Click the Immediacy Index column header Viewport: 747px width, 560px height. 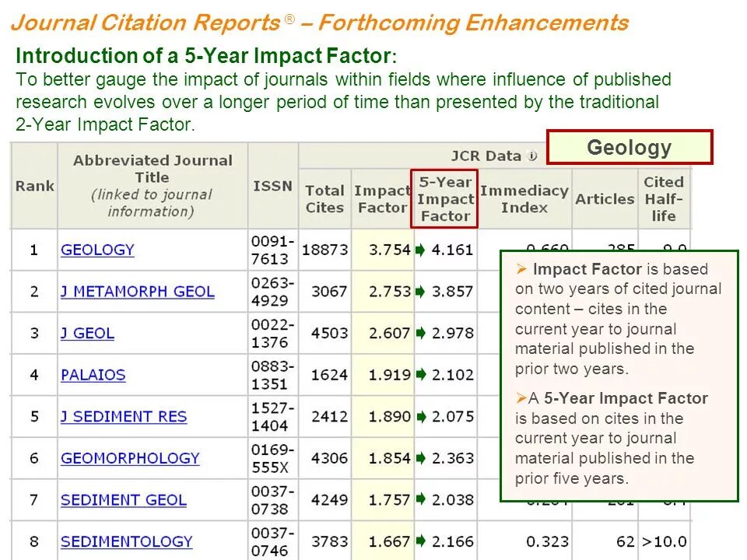524,199
